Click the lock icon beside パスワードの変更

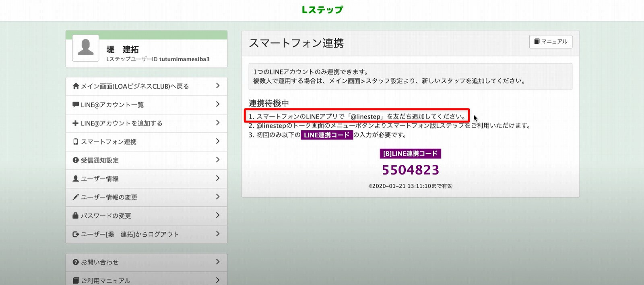pyautogui.click(x=76, y=216)
